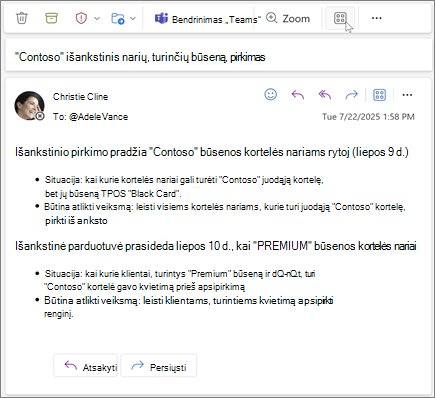Open the apps grid icon in the message header
435x398 pixels.
379,95
